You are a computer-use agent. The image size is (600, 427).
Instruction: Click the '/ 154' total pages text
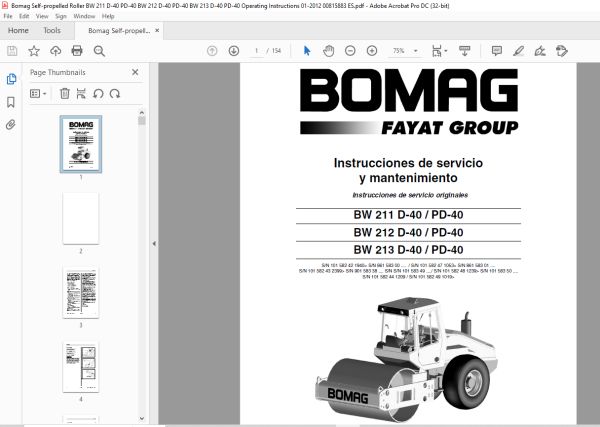coord(274,51)
